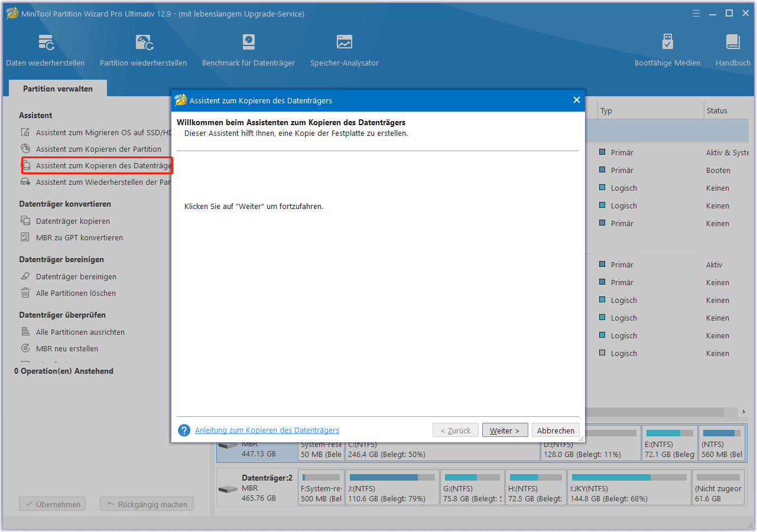
Task: Click icon beside Alle Partitionen ausrichten
Action: click(x=25, y=332)
